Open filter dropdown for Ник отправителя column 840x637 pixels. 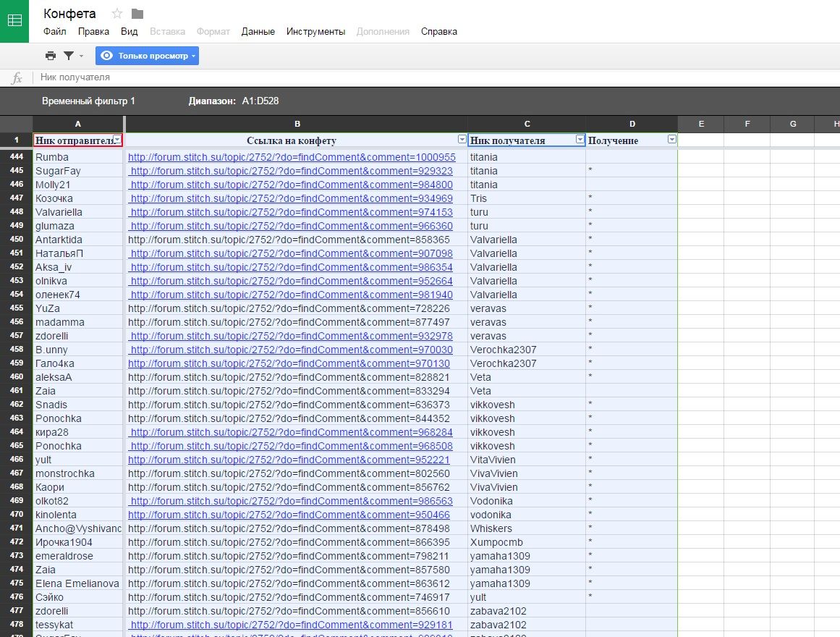click(x=117, y=140)
